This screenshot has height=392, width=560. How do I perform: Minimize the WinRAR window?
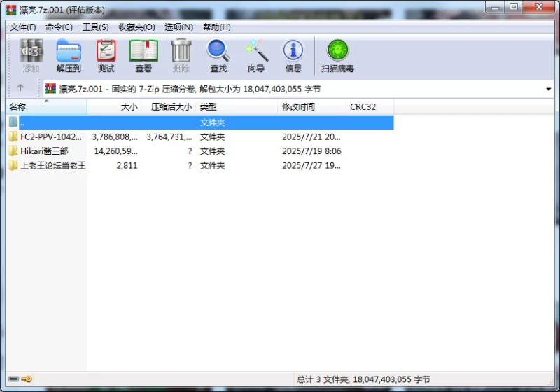[x=495, y=7]
